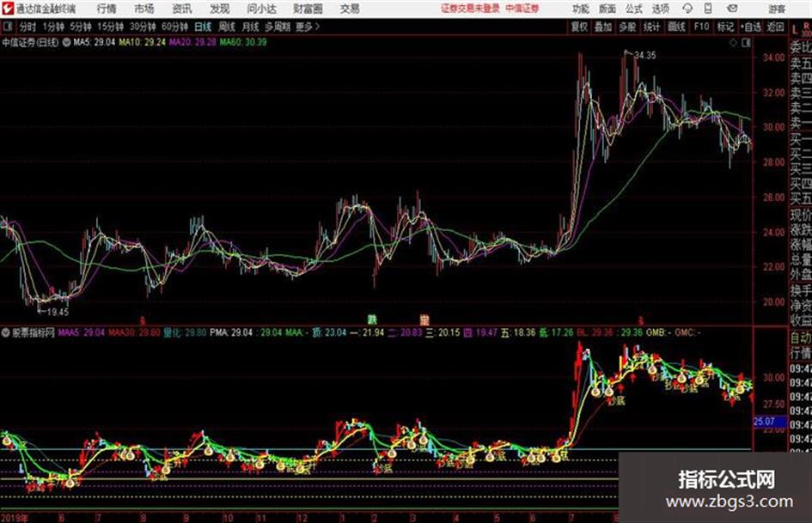Click the 通达信 red logo icon
812x523 pixels.
8,9
